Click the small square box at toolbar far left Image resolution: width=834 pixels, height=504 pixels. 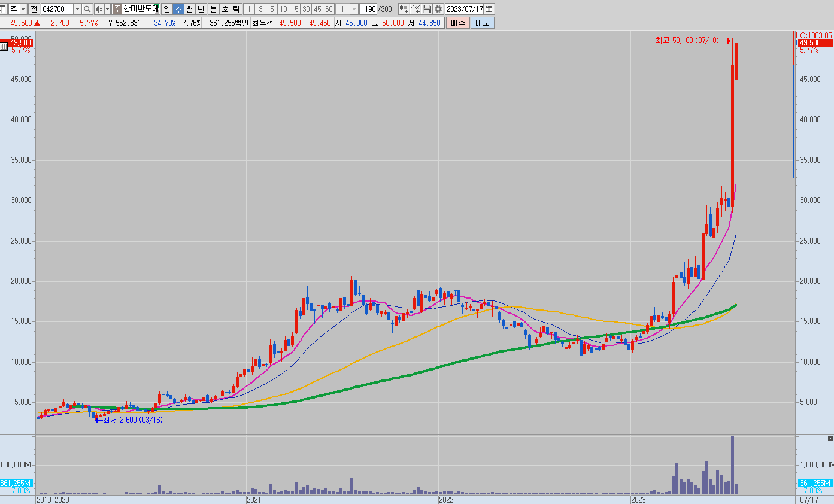[4, 9]
